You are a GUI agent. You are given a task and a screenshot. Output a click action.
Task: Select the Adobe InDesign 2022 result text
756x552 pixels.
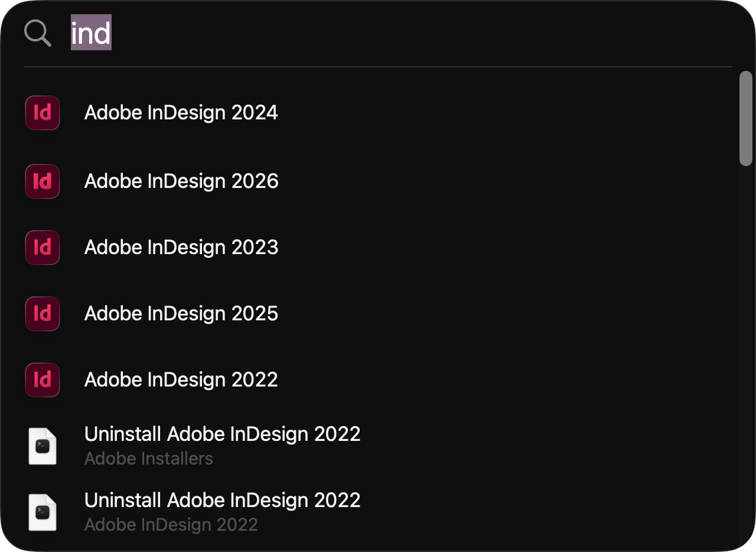tap(181, 379)
